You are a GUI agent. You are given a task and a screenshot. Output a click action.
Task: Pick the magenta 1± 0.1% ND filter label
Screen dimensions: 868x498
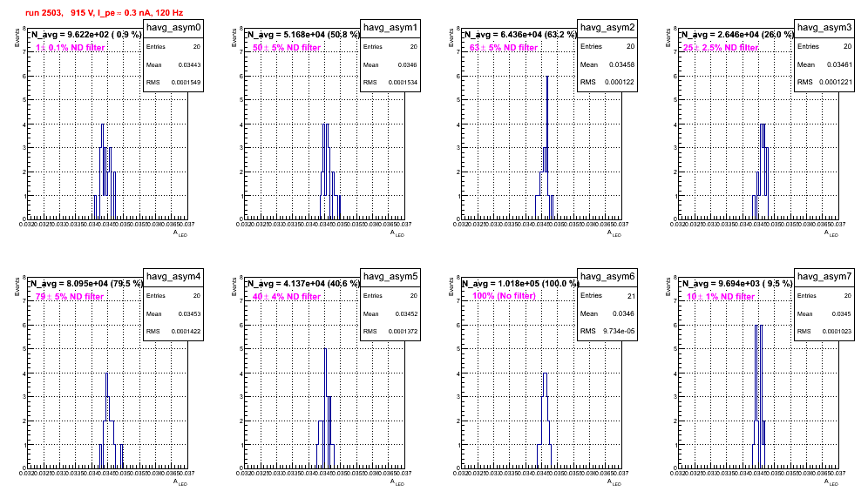click(71, 48)
